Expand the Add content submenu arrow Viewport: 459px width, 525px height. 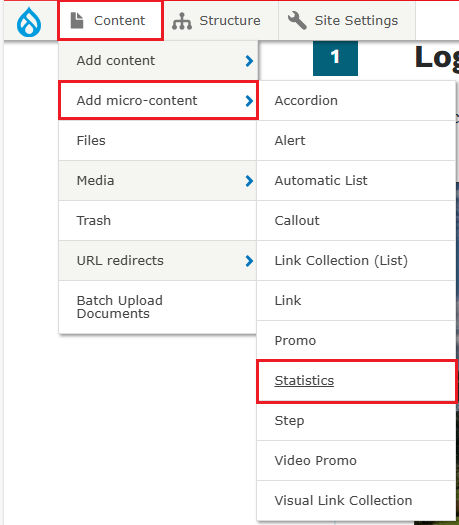coord(249,61)
